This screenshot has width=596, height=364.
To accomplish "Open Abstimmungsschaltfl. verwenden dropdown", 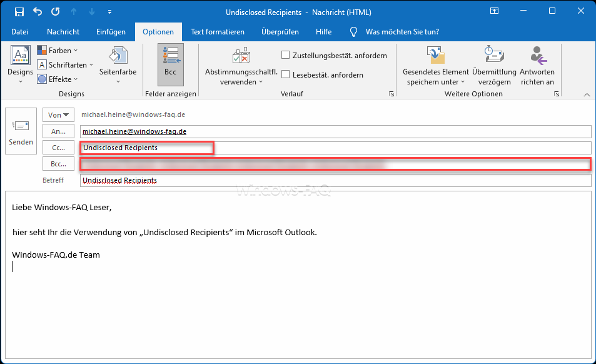I will [x=241, y=66].
